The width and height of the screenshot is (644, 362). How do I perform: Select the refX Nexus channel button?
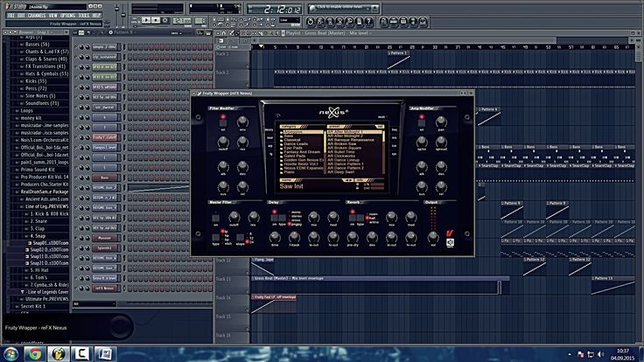[105, 289]
